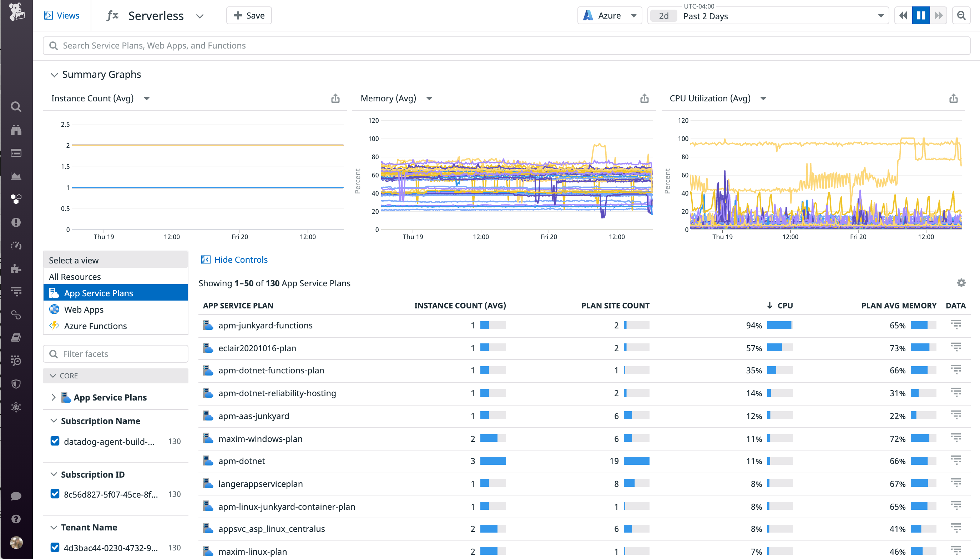The height and width of the screenshot is (559, 980).
Task: Click the Hide Controls link
Action: click(241, 260)
